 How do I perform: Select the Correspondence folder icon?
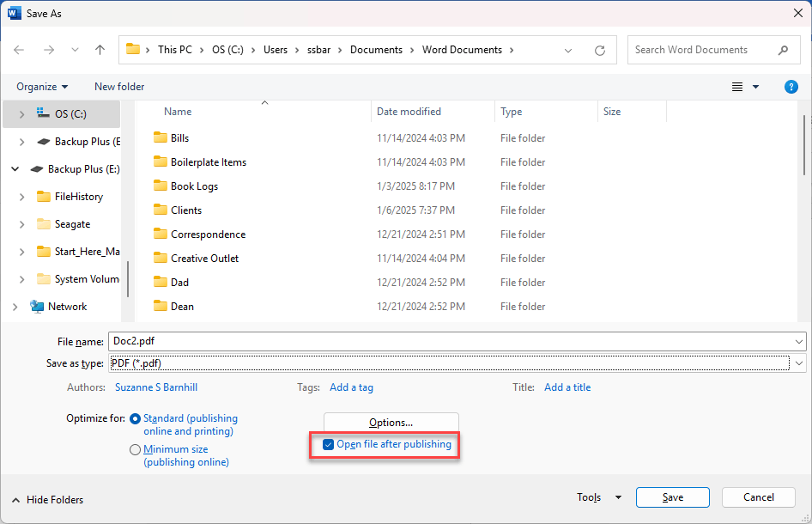pos(161,234)
